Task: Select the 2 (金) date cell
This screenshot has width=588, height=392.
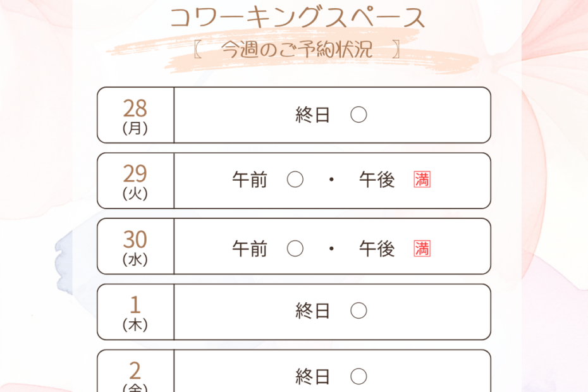Action: tap(135, 371)
